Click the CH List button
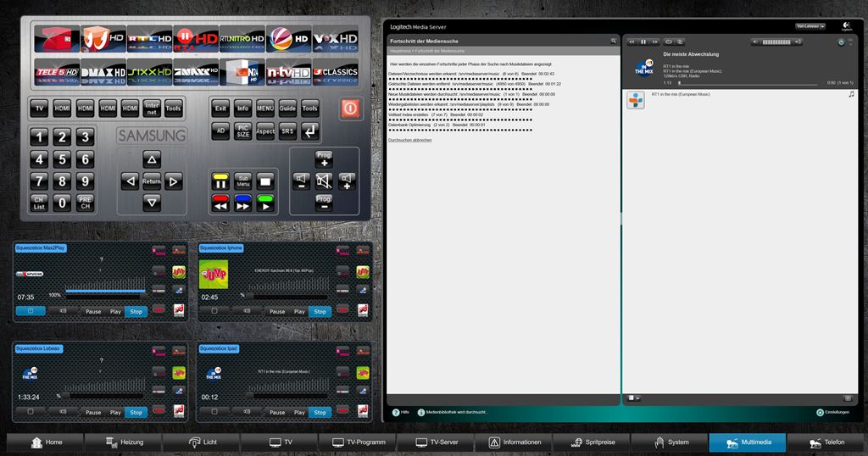 pos(39,203)
